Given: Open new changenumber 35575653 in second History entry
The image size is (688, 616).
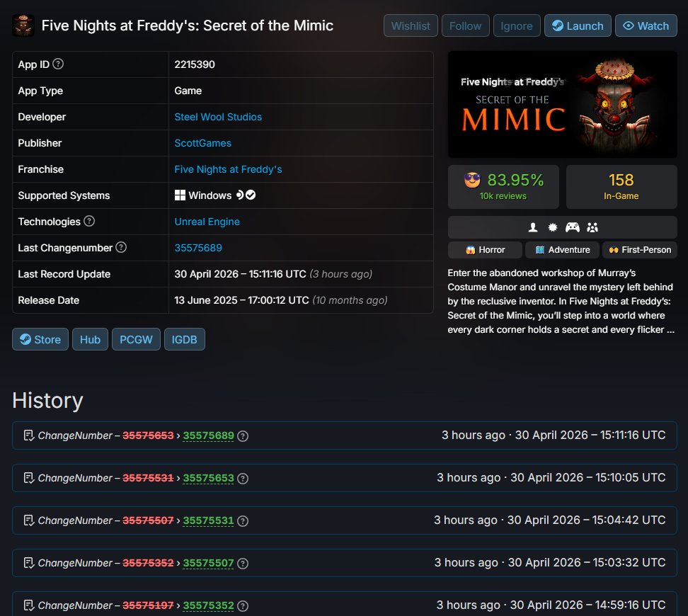Looking at the screenshot, I should click(x=208, y=478).
